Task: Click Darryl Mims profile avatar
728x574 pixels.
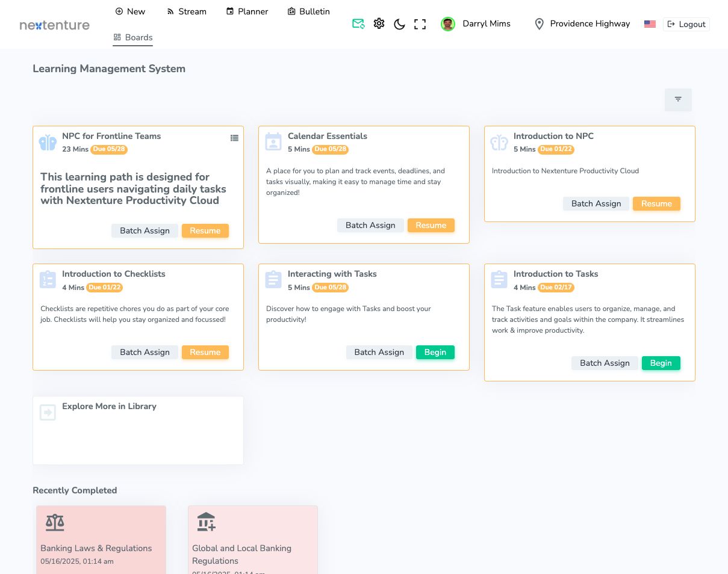Action: point(447,24)
